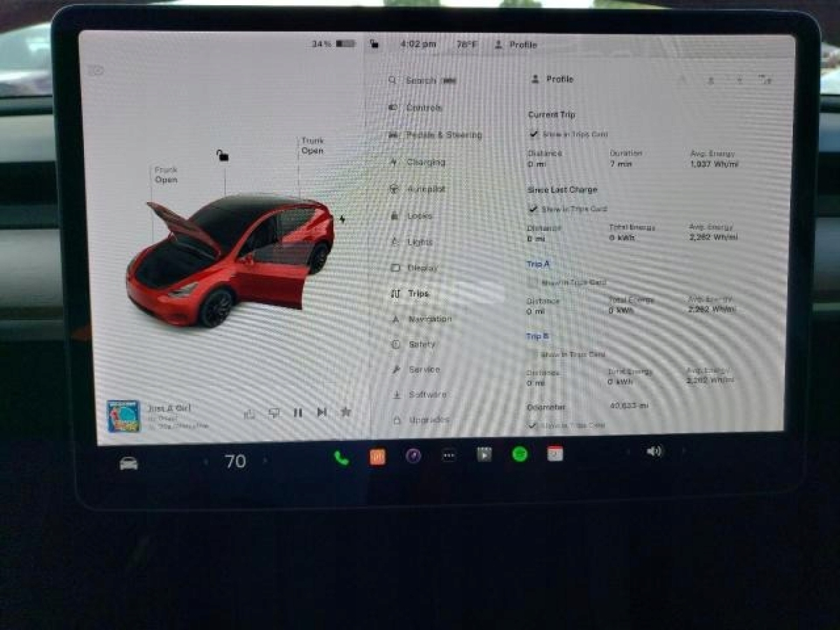Viewport: 840px width, 630px height.
Task: Tap the Frunk Open button
Action: coord(166,174)
